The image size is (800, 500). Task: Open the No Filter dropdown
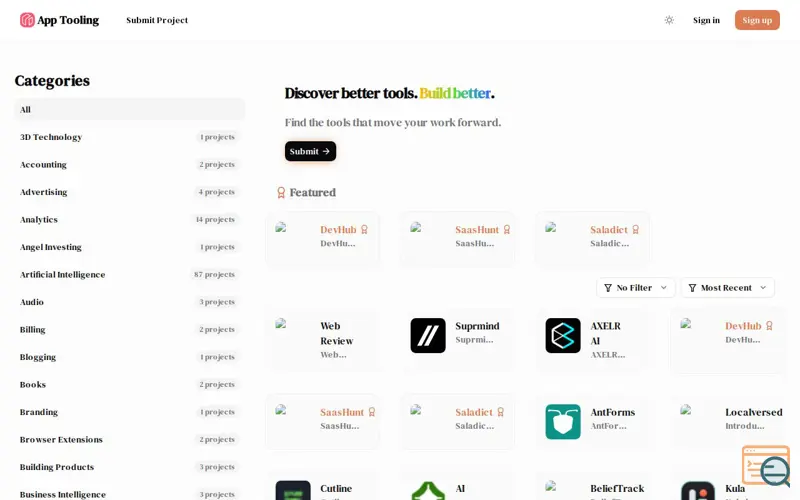[636, 288]
